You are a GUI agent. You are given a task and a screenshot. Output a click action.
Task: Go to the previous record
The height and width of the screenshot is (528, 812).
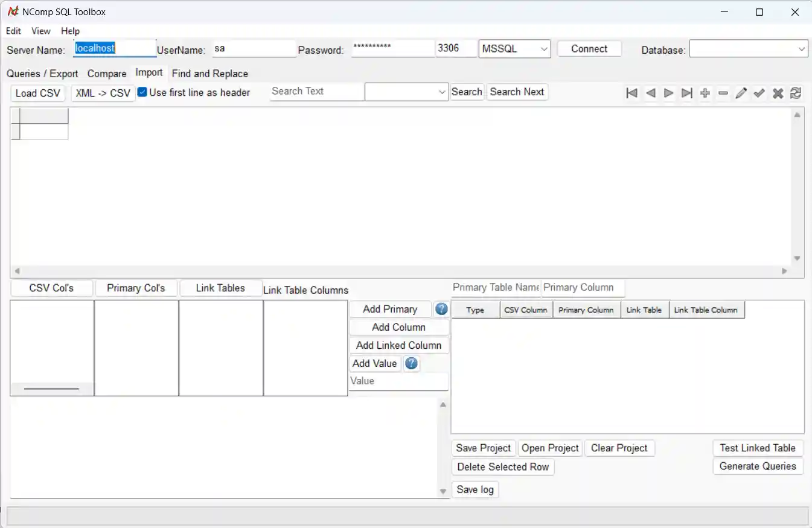tap(650, 93)
